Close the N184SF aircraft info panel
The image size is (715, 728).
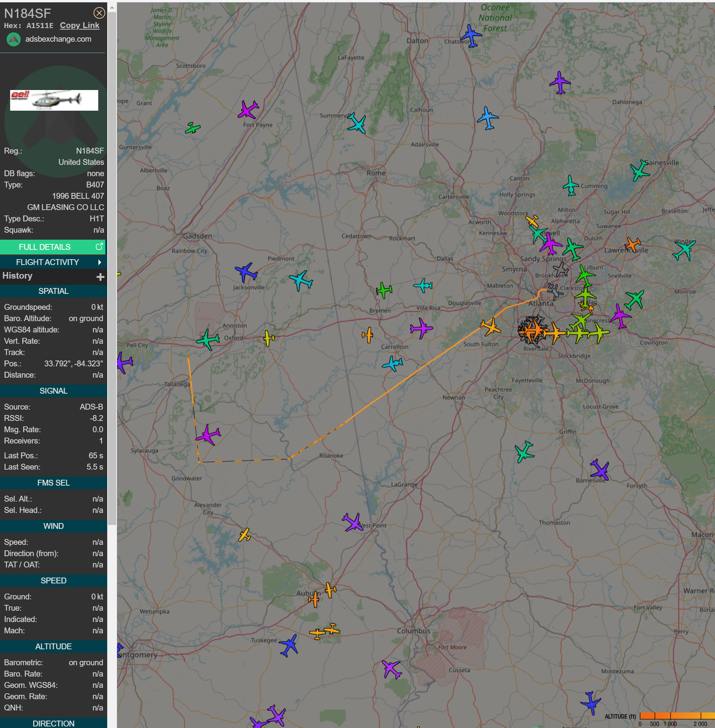click(x=99, y=13)
